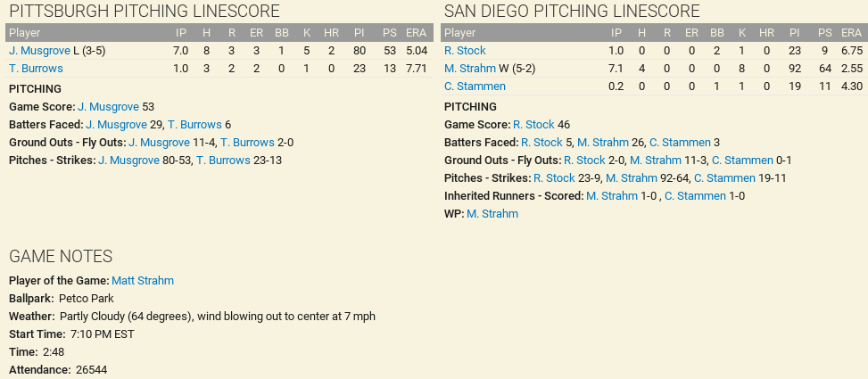The width and height of the screenshot is (868, 379).
Task: Click J. Musgrove in Ground Outs - Fly Outs line
Action: click(x=159, y=143)
